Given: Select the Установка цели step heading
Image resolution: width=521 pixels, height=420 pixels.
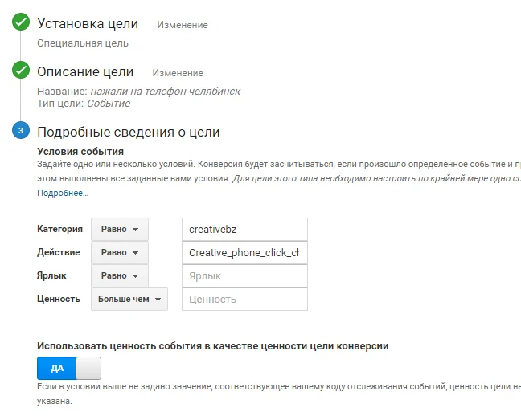Looking at the screenshot, I should [88, 23].
